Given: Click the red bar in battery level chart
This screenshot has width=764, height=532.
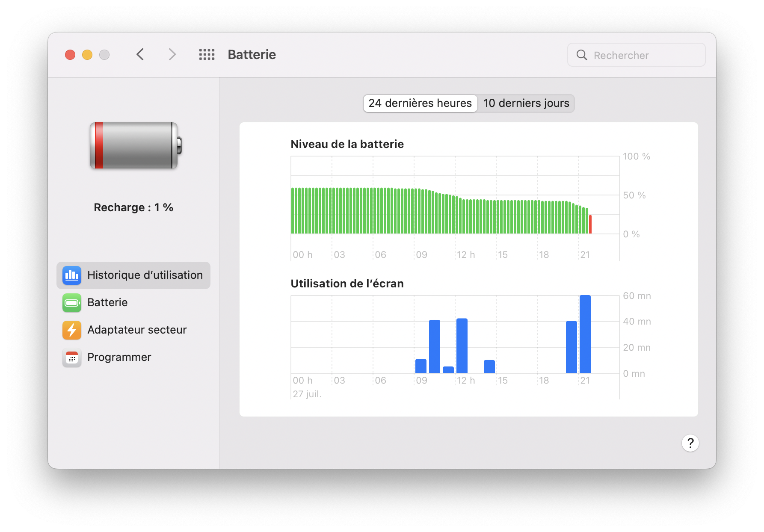Looking at the screenshot, I should (x=590, y=225).
